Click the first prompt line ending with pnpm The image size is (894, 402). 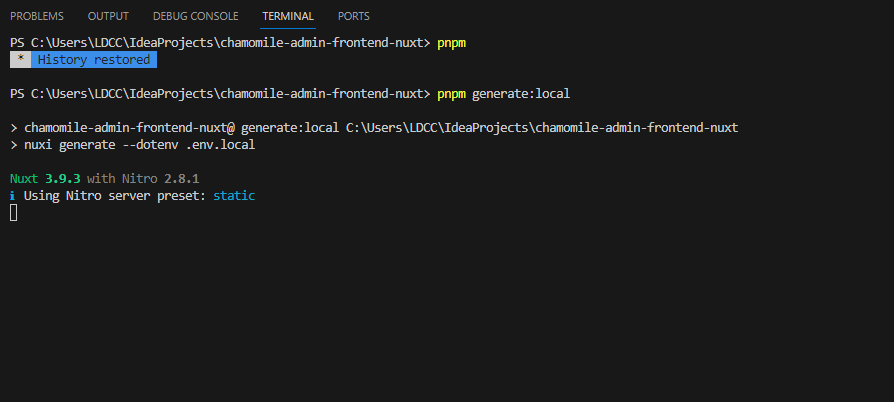238,43
